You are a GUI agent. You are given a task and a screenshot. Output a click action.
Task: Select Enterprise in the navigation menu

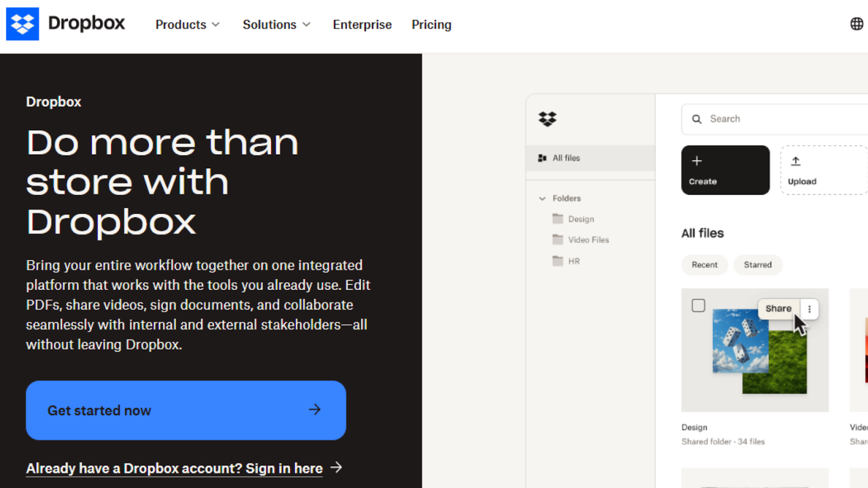(362, 24)
